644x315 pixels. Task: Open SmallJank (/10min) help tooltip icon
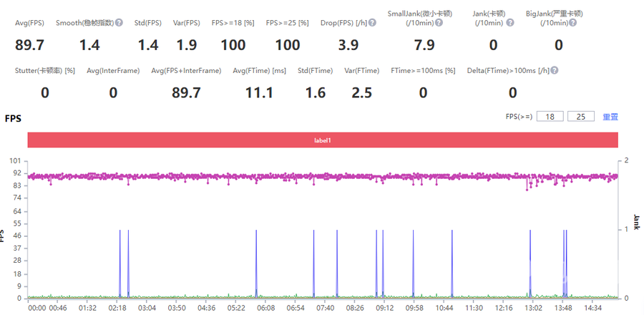439,23
